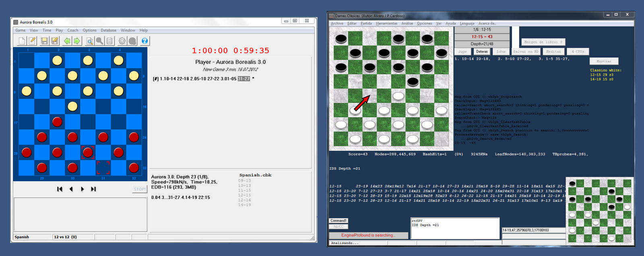
Task: Click the gray head silhouette icon in Aurora toolbar
Action: [x=132, y=41]
